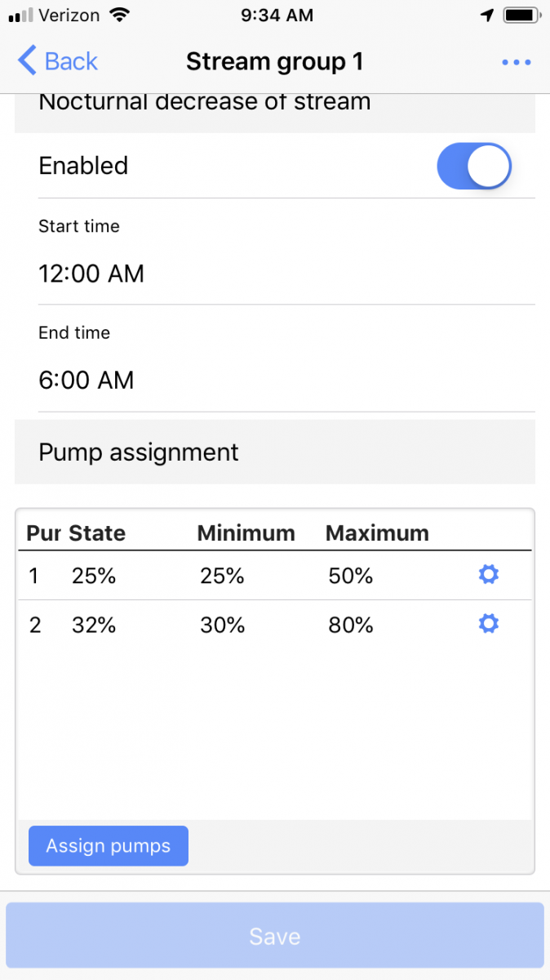Select the State column header
This screenshot has width=550, height=980.
[x=97, y=533]
